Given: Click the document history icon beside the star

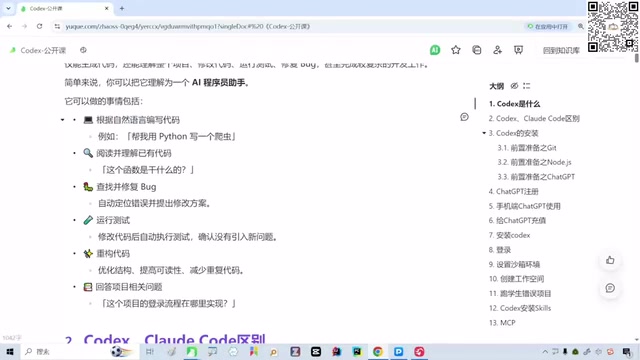Looking at the screenshot, I should click(476, 50).
